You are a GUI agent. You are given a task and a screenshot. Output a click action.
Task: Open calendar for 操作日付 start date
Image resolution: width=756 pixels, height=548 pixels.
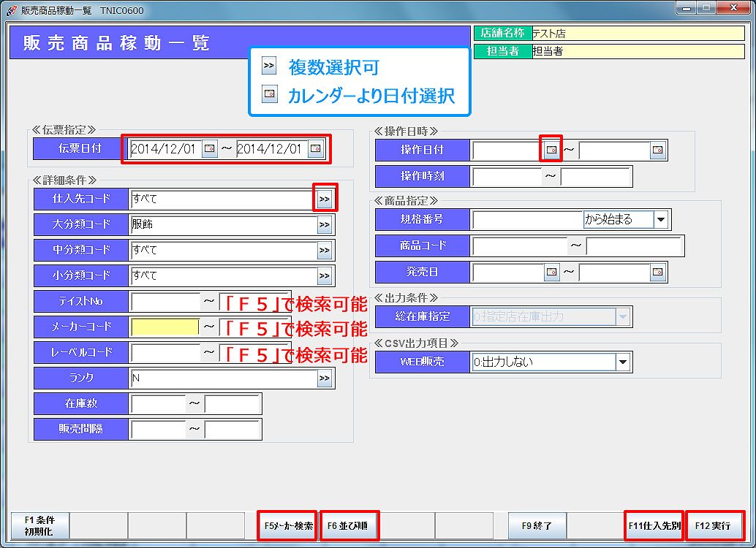[552, 150]
